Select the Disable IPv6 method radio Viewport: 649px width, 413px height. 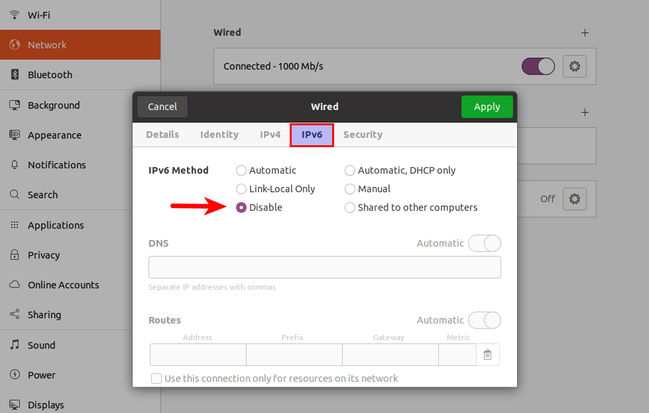point(241,208)
